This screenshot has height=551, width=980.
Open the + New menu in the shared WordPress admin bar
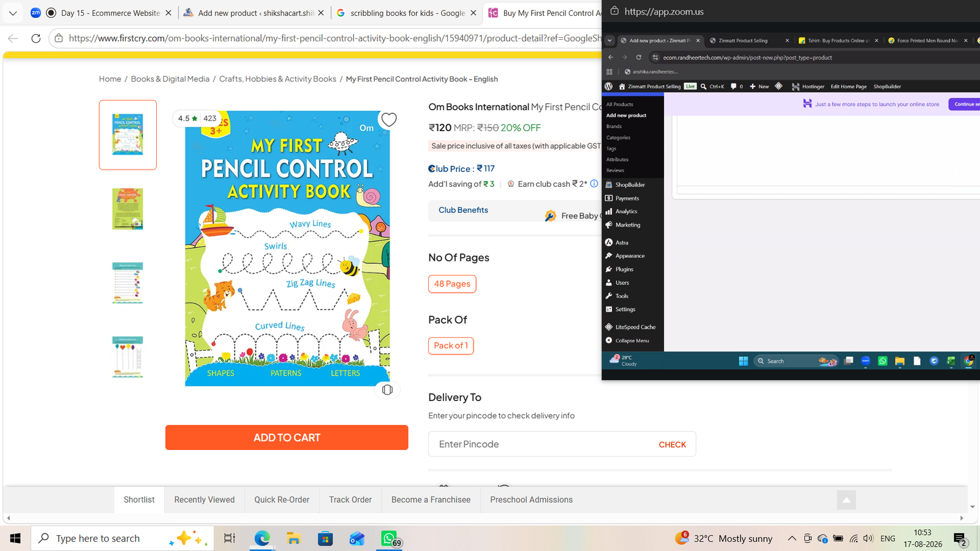[x=759, y=86]
